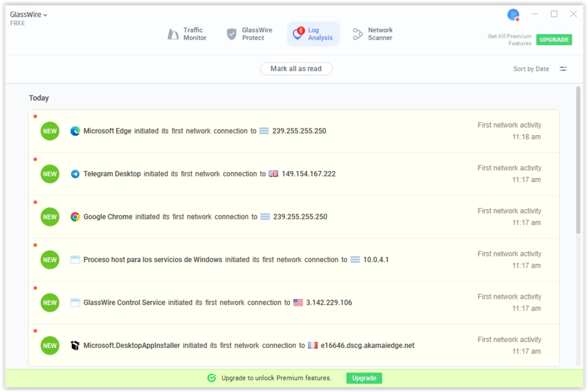588x392 pixels.
Task: Click the Upgrade button in bottom banner
Action: pyautogui.click(x=364, y=378)
